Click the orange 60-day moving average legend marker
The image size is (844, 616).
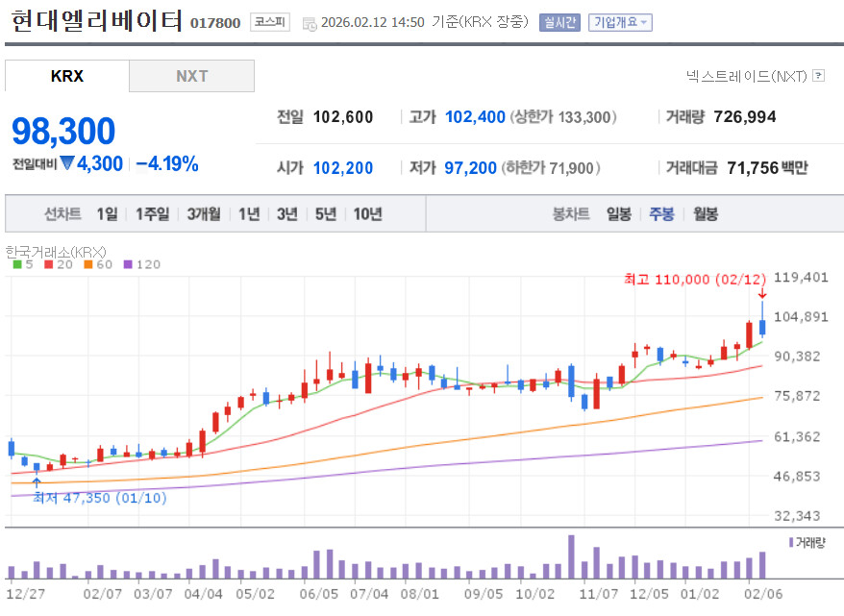pyautogui.click(x=88, y=264)
